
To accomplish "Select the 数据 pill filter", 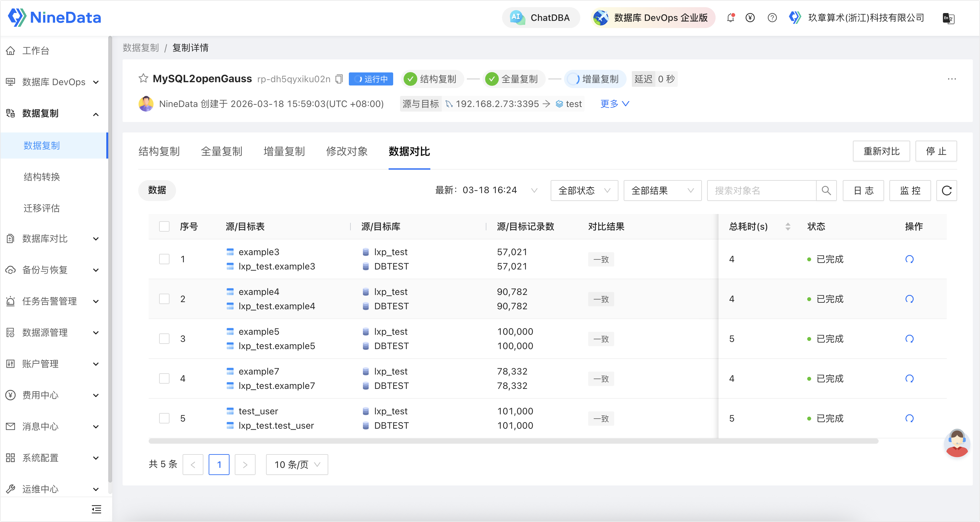I will coord(157,190).
